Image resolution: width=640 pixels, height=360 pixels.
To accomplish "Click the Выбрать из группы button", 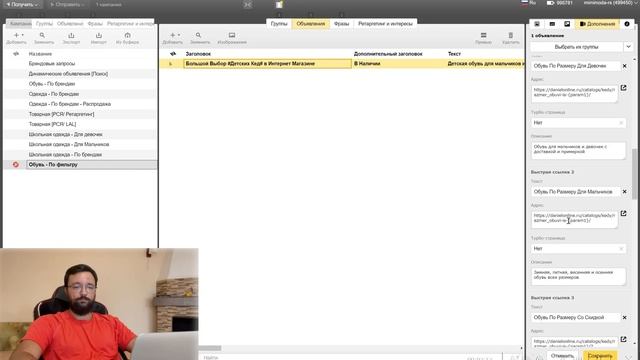I will tap(576, 47).
